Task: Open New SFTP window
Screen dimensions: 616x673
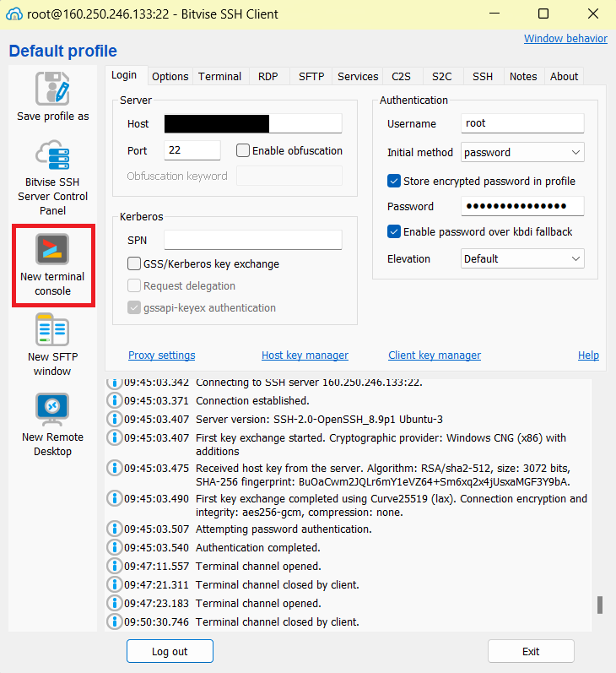Action: pyautogui.click(x=52, y=329)
